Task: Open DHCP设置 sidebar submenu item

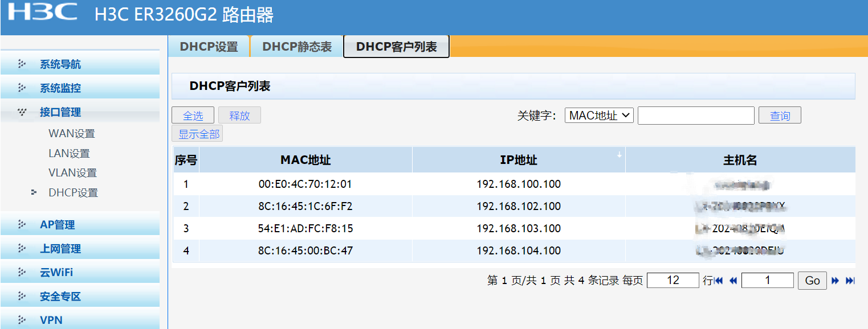Action: coord(73,192)
